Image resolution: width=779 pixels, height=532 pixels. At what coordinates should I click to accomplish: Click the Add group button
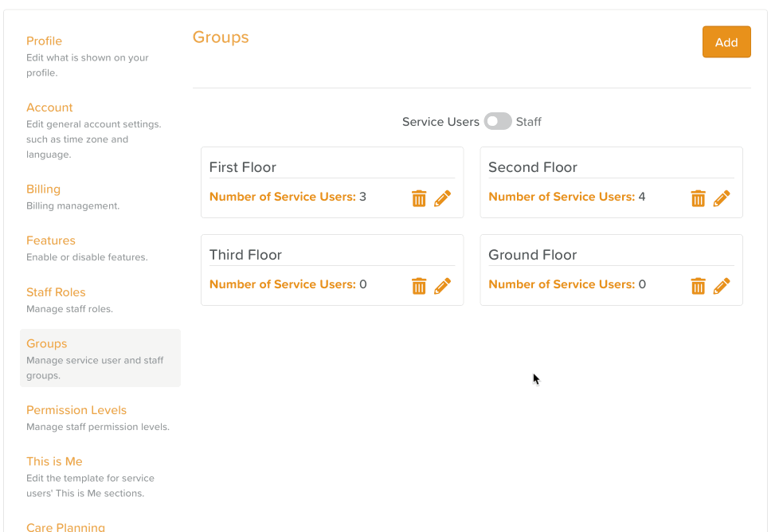coord(726,42)
